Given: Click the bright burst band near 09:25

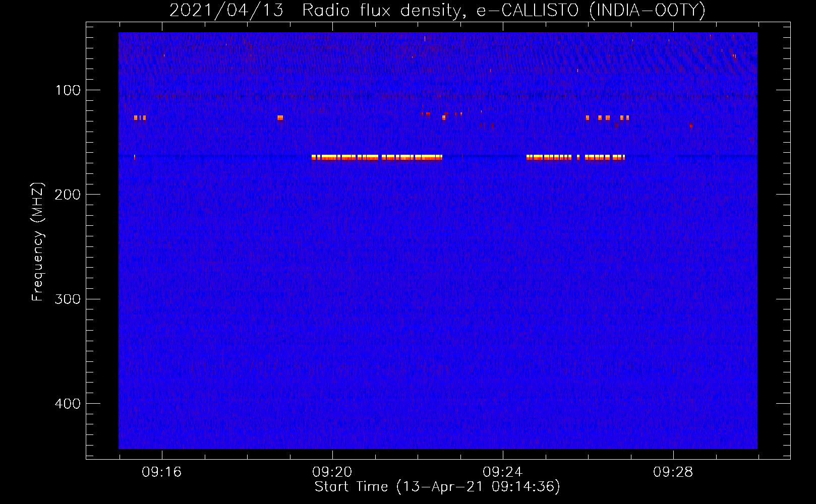Looking at the screenshot, I should coord(575,157).
